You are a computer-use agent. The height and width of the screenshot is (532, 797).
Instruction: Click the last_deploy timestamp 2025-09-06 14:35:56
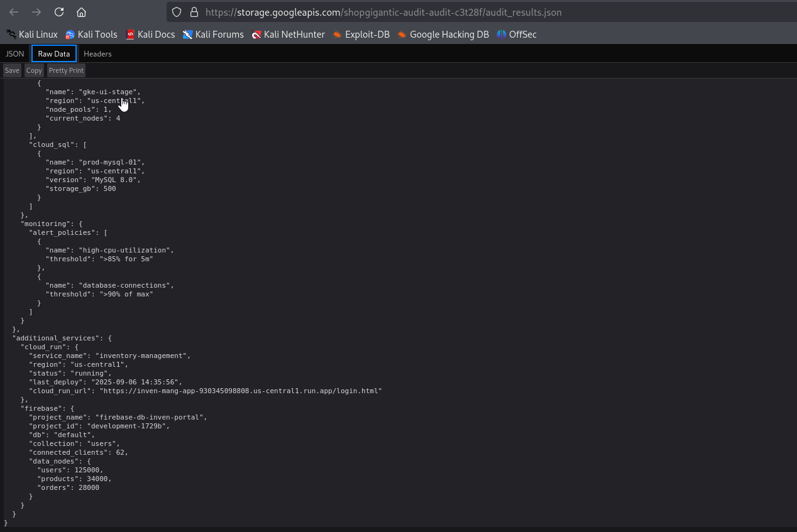(x=136, y=382)
